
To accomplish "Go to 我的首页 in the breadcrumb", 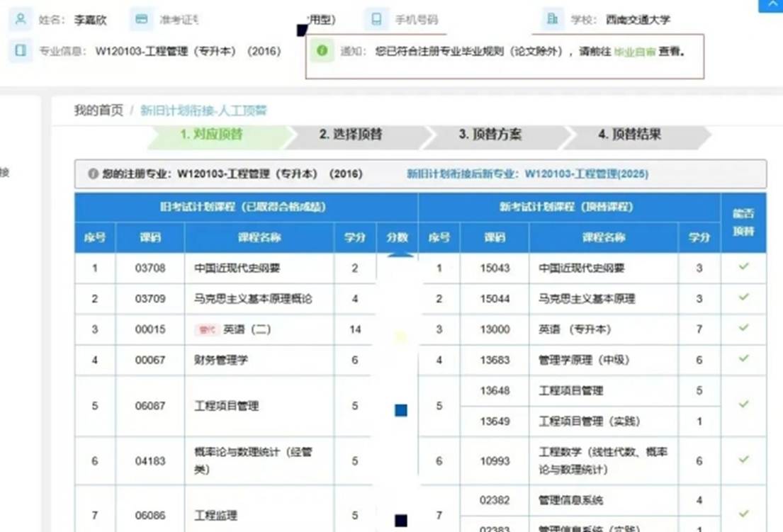I will [98, 111].
